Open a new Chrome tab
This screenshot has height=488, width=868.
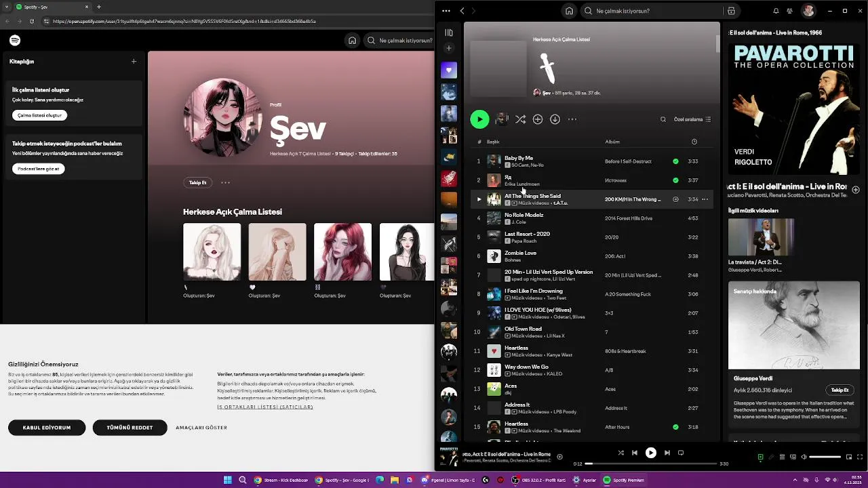coord(99,7)
